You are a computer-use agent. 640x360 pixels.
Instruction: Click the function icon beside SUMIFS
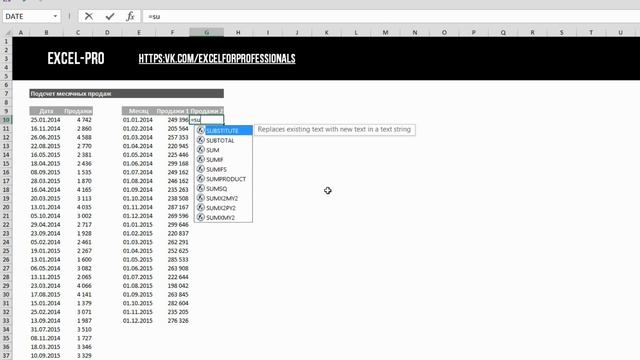pos(200,169)
